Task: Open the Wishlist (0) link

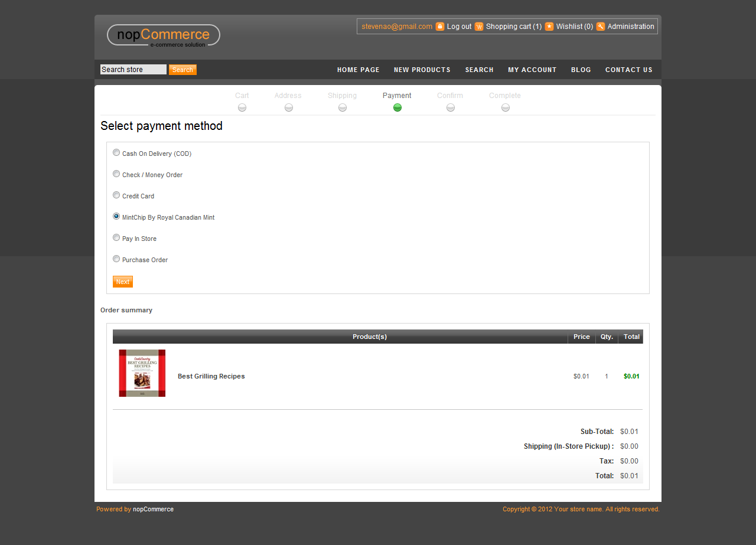Action: [575, 27]
